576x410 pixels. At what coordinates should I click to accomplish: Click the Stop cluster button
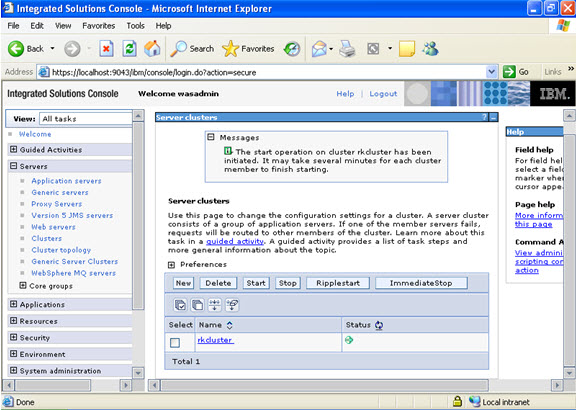click(288, 283)
